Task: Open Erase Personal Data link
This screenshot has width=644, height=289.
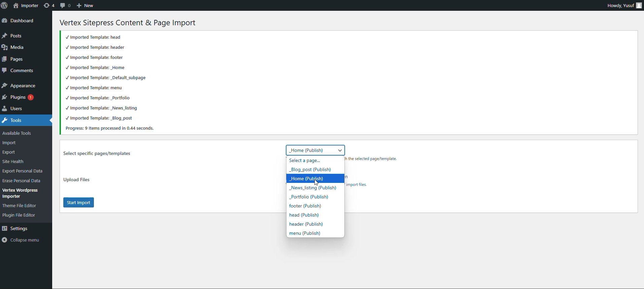Action: tap(21, 181)
